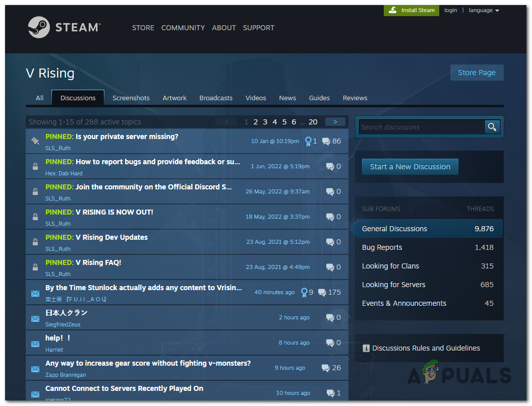This screenshot has width=532, height=406.
Task: Click the login link
Action: [450, 10]
